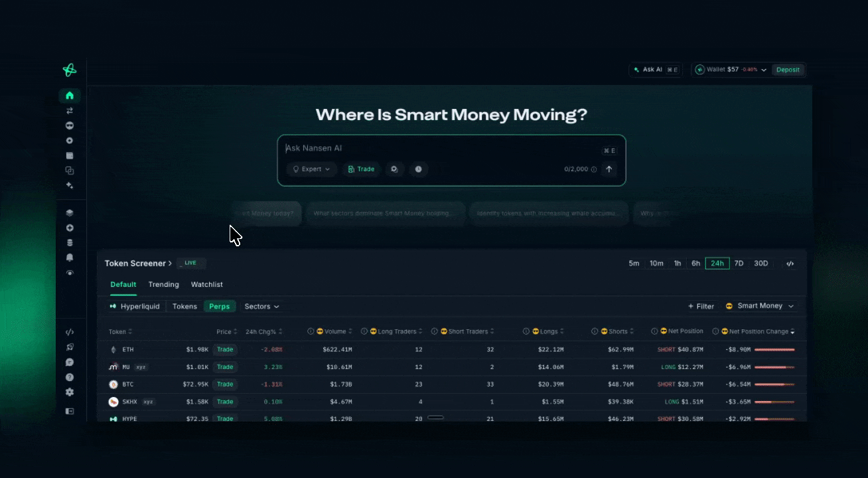Switch to the Trending tab
This screenshot has width=868, height=478.
tap(164, 285)
